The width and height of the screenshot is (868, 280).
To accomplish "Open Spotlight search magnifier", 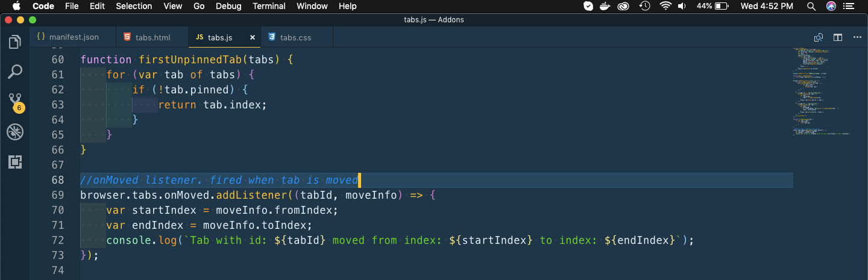I will [811, 6].
